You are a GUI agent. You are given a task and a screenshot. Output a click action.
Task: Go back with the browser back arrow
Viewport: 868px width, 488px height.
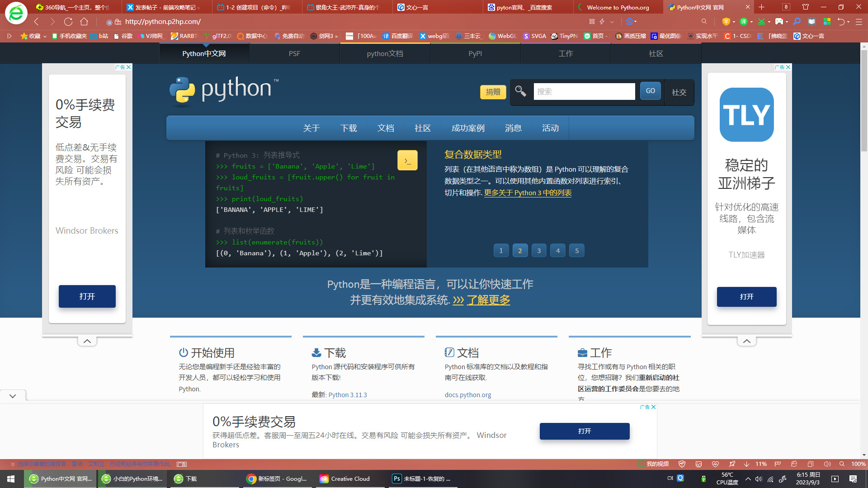click(37, 22)
